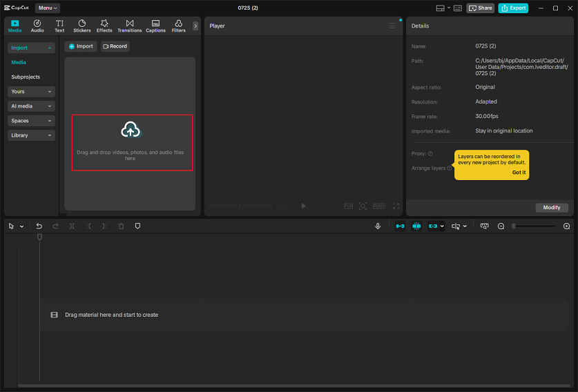Click the Import button with plus icon
The image size is (578, 392).
[x=81, y=46]
